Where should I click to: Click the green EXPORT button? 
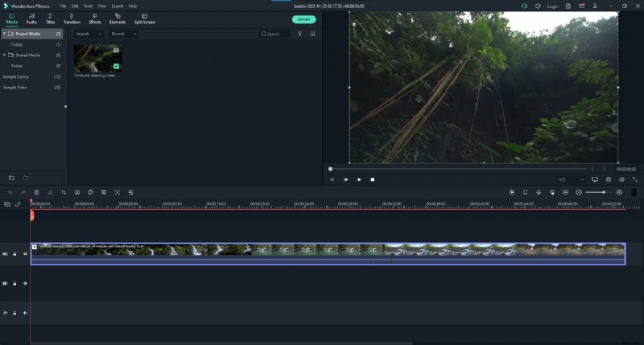[303, 19]
